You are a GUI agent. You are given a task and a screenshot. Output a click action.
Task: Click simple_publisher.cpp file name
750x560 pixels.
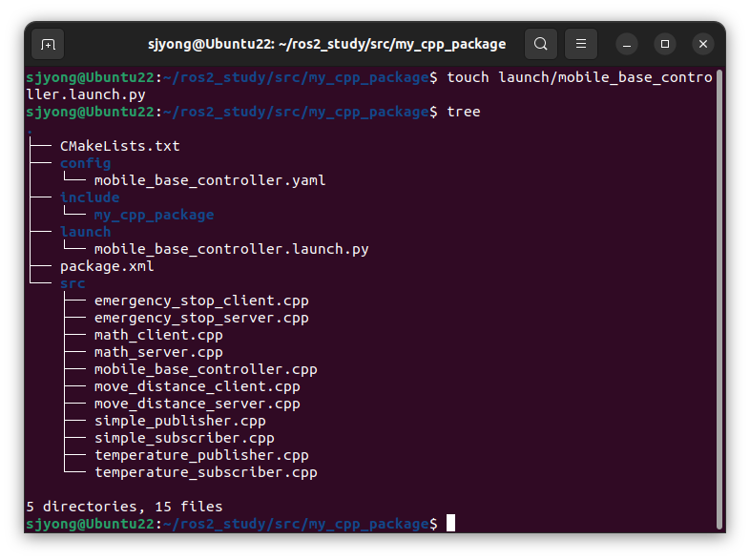click(179, 421)
